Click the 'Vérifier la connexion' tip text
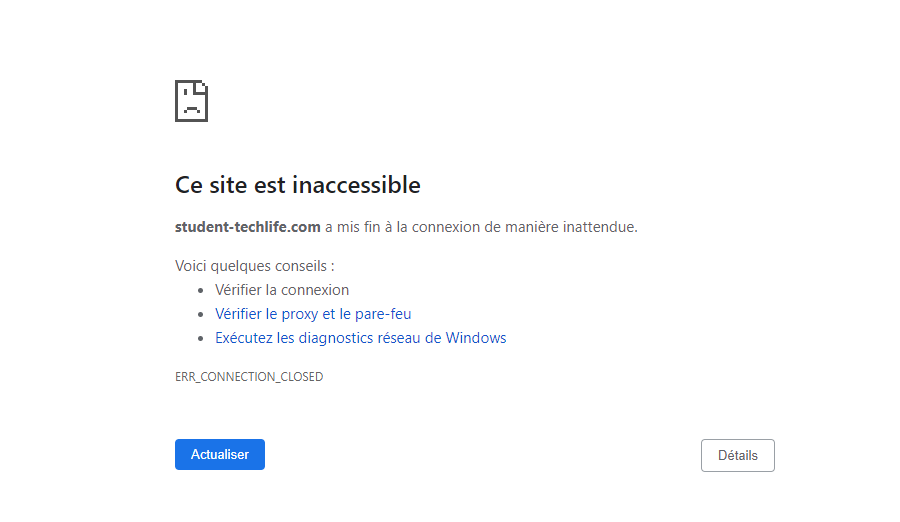The width and height of the screenshot is (900, 522). (282, 290)
